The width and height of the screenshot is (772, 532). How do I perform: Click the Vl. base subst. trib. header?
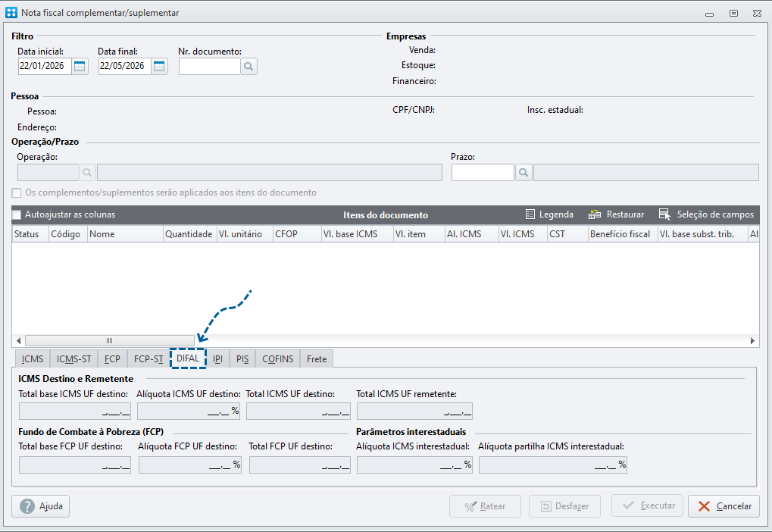[702, 234]
